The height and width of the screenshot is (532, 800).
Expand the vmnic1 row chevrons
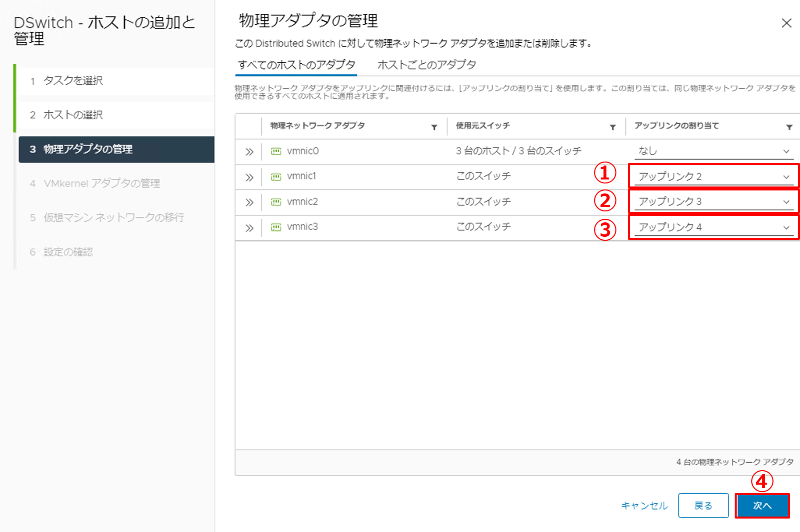click(249, 177)
